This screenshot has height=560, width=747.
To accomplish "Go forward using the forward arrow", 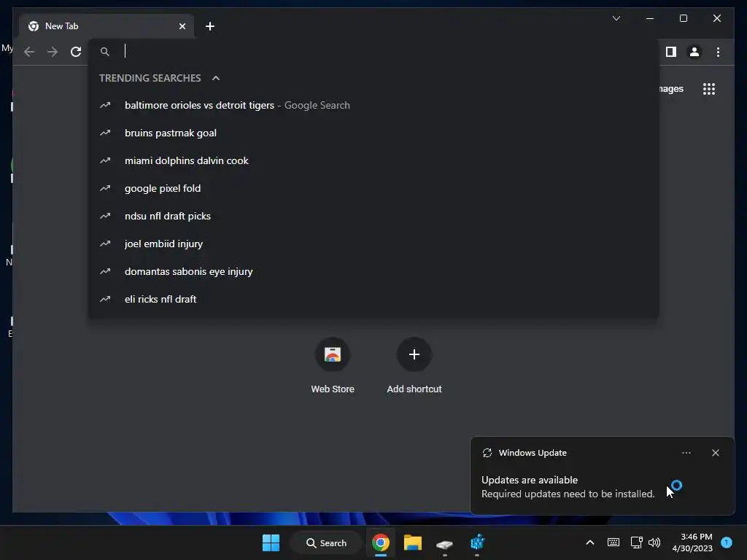I will pos(53,52).
